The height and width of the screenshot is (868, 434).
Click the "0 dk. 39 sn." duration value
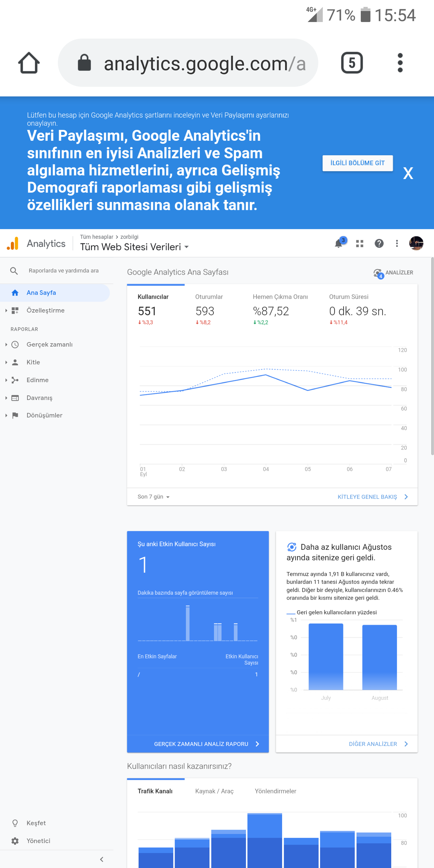pos(358,311)
